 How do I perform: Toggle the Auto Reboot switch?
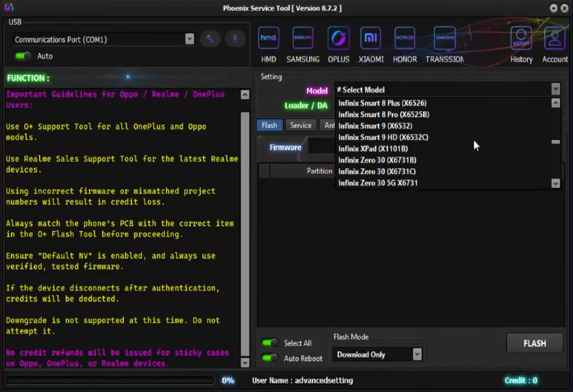[x=270, y=358]
